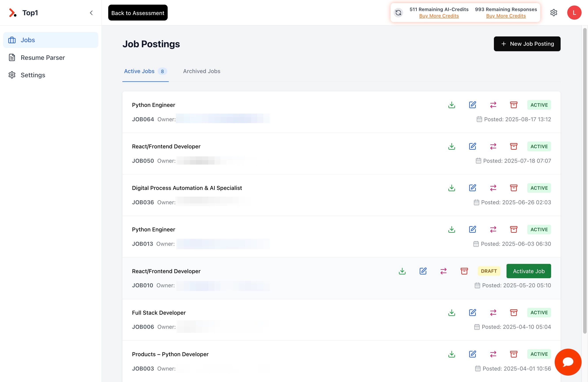Click transfer arrows icon for JOB036
Viewport: 588px width, 382px height.
(x=493, y=188)
